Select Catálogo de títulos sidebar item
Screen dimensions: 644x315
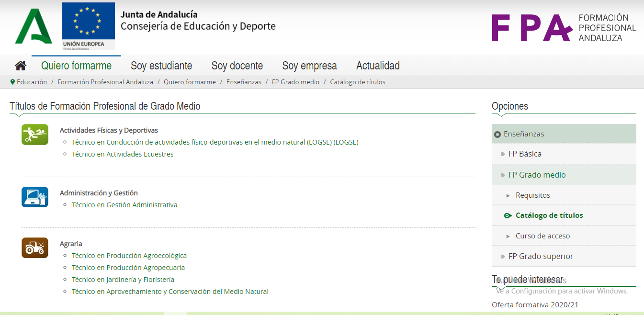click(549, 215)
